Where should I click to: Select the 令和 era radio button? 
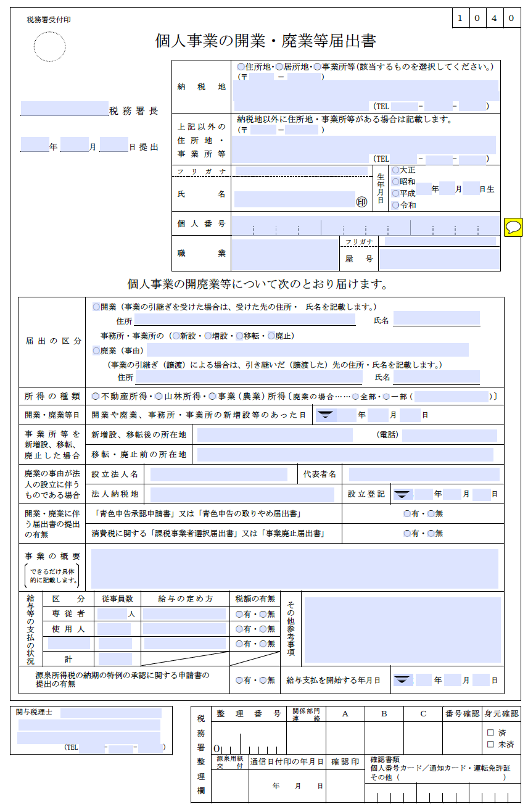point(395,205)
